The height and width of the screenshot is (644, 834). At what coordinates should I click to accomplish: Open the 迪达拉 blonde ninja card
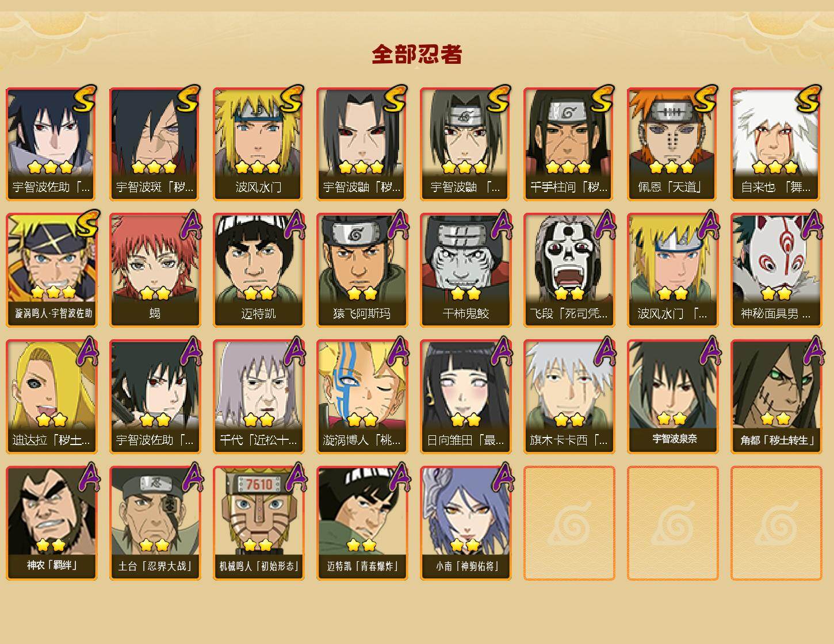point(52,397)
